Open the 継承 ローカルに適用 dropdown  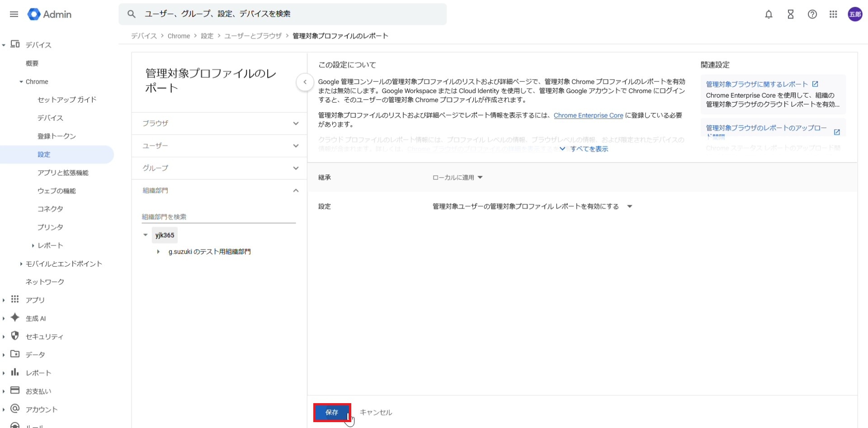458,178
